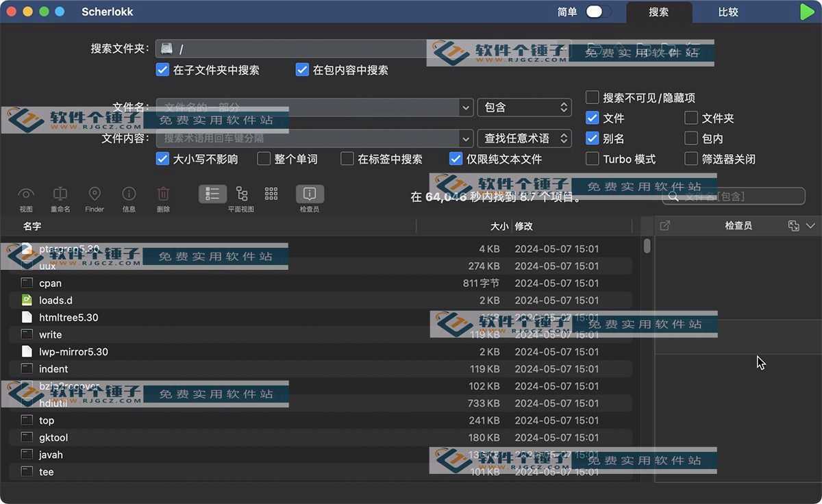The image size is (822, 504).
Task: Toggle the Inspector (检查员) toolbar icon
Action: [310, 194]
